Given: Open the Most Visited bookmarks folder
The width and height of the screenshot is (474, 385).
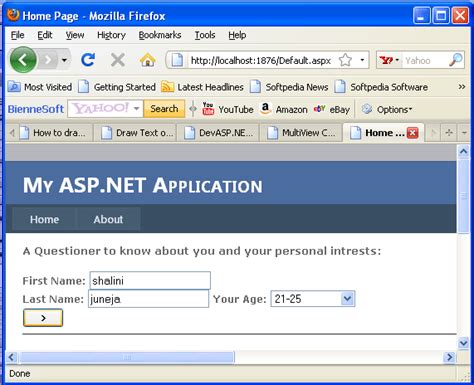Looking at the screenshot, I should click(40, 87).
